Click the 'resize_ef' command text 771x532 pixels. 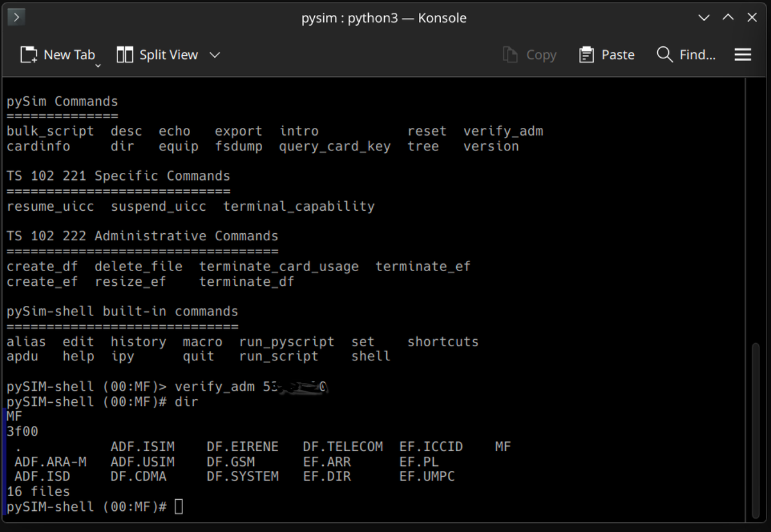pyautogui.click(x=130, y=281)
